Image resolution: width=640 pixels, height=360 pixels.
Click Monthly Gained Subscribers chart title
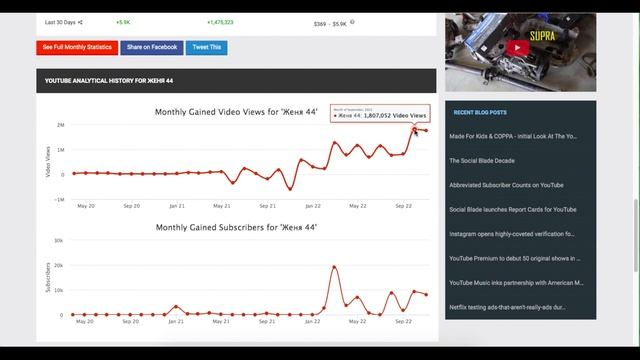click(236, 227)
